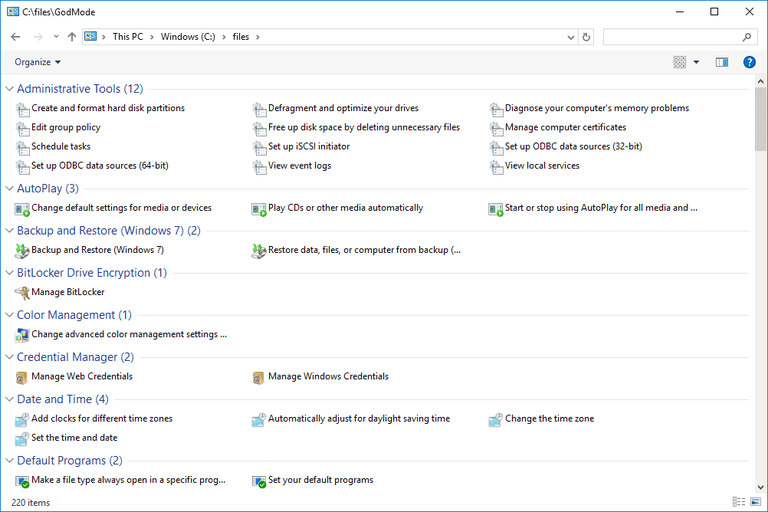The width and height of the screenshot is (768, 512).
Task: Click the icon beside Free up disk space
Action: click(259, 128)
